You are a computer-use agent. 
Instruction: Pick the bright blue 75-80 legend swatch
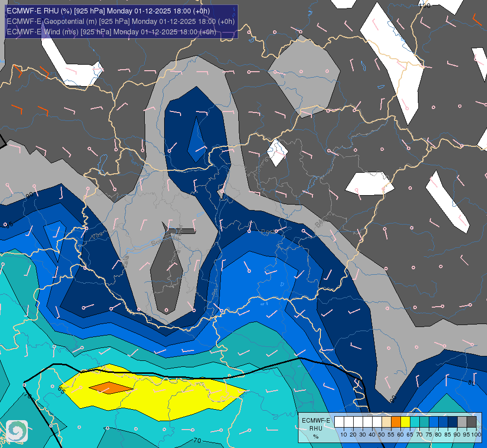(434, 422)
